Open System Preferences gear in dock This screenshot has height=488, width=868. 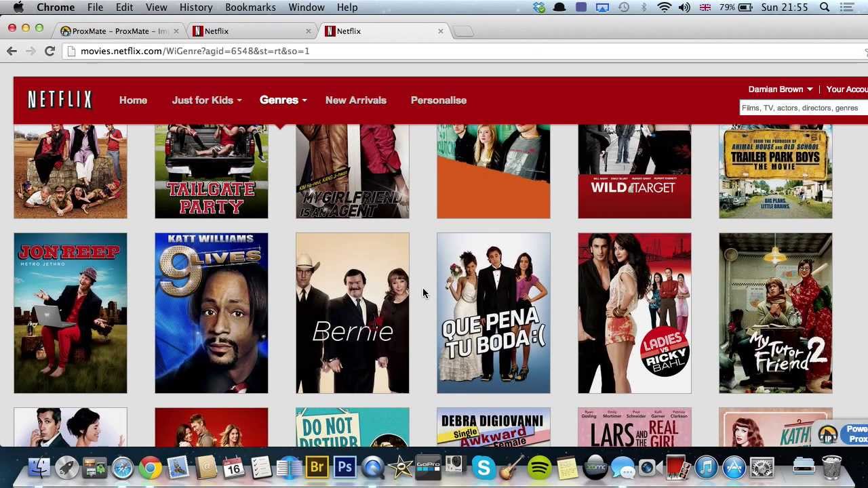(x=762, y=467)
